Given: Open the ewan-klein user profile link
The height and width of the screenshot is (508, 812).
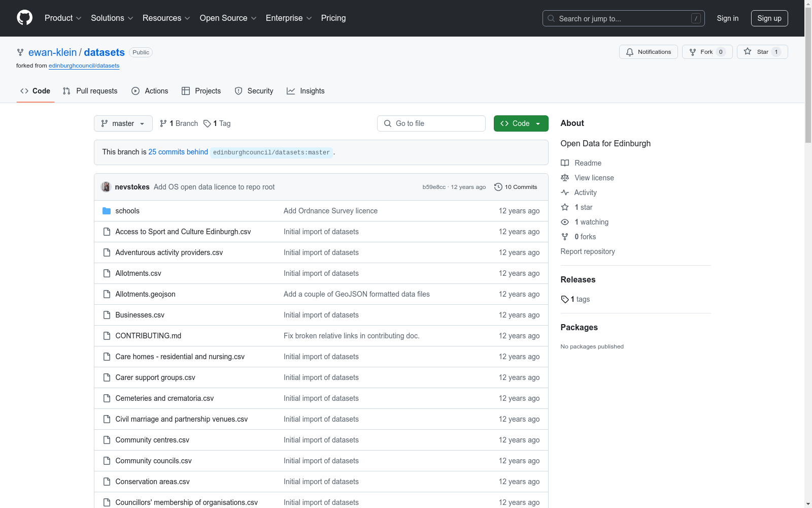Looking at the screenshot, I should click(52, 52).
